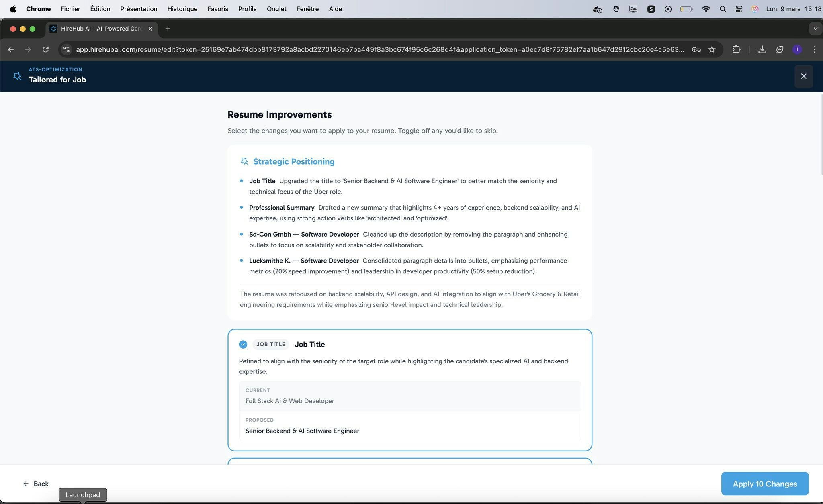823x504 pixels.
Task: Toggle the Job Title change checkmark
Action: [243, 344]
